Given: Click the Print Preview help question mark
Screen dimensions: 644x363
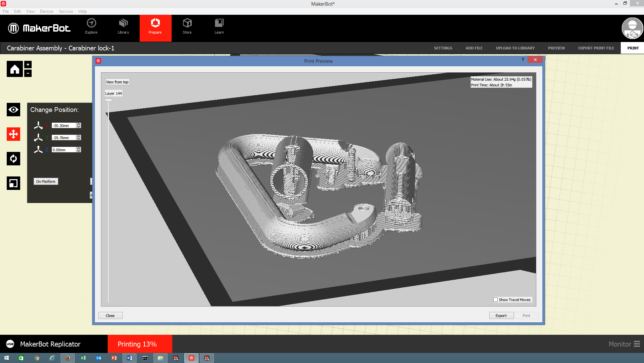Looking at the screenshot, I should coord(523,59).
